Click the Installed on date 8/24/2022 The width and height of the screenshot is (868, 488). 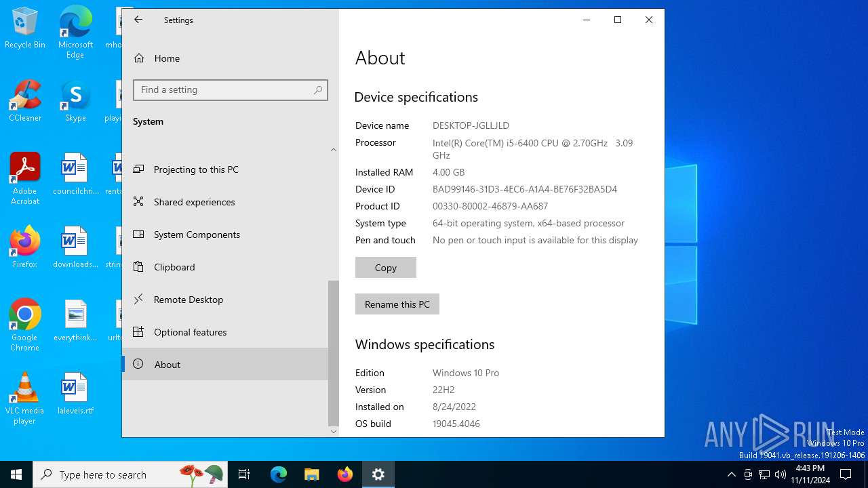click(454, 407)
